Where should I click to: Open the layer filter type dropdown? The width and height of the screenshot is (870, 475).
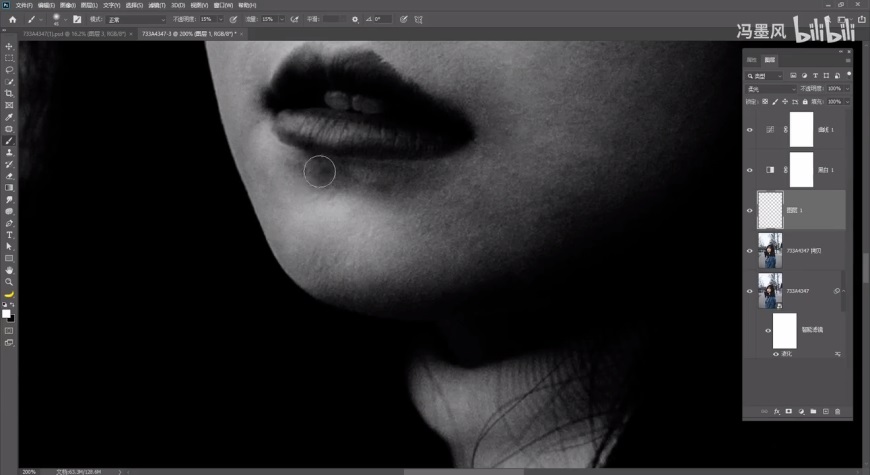tap(764, 75)
